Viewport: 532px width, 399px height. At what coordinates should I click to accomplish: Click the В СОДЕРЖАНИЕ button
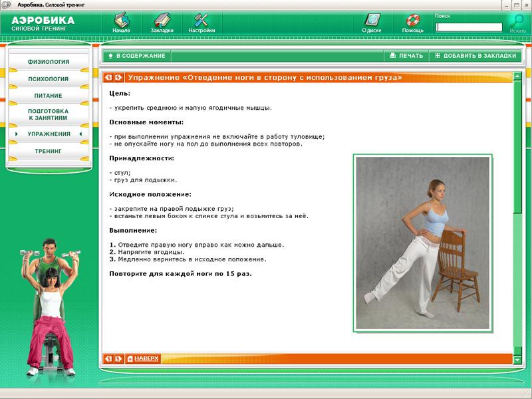click(x=136, y=56)
